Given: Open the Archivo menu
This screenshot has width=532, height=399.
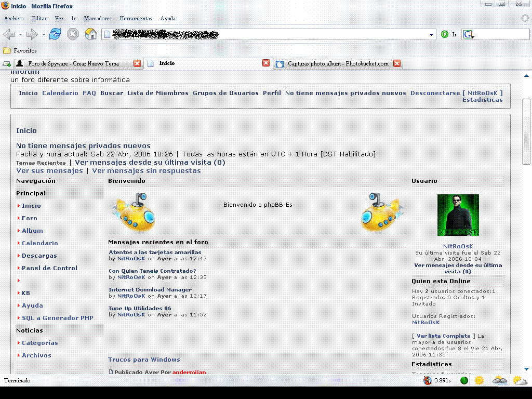Looking at the screenshot, I should tap(14, 19).
